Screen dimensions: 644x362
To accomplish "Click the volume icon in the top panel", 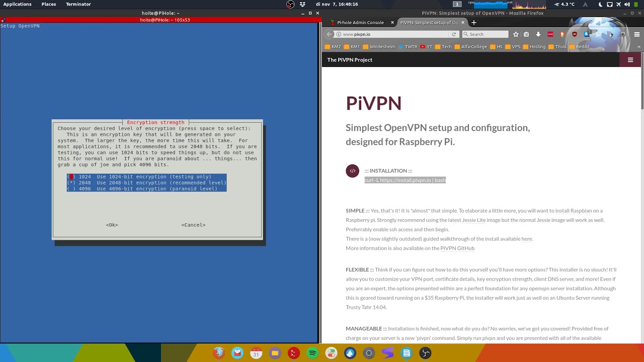I will (627, 4).
